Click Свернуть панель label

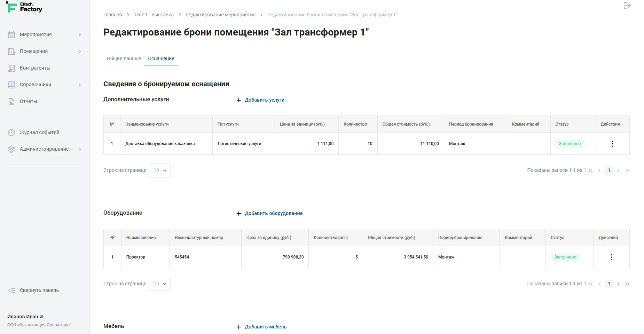click(x=39, y=290)
